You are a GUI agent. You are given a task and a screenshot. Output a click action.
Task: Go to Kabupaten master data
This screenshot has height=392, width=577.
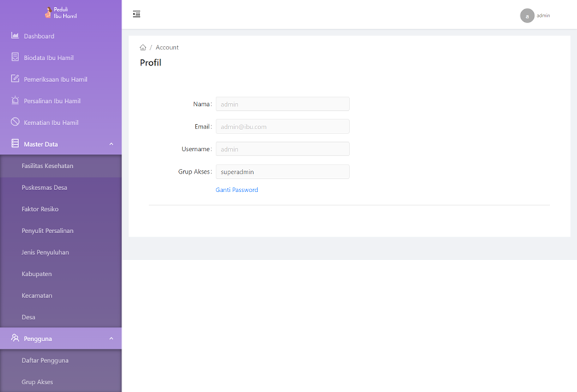click(37, 274)
